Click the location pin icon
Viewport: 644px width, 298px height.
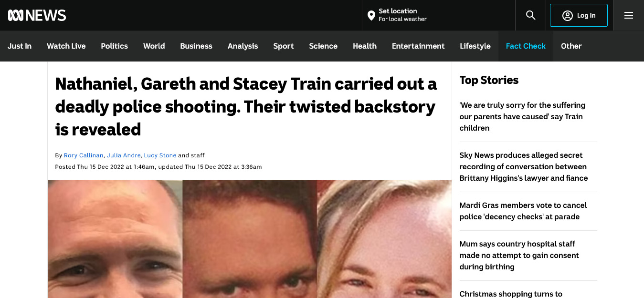point(371,16)
